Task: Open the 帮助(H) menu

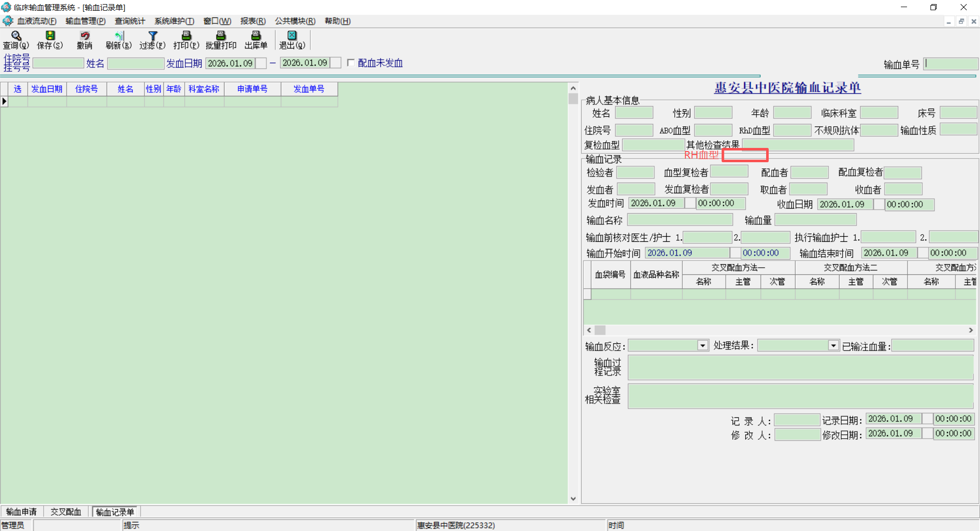Action: click(337, 21)
